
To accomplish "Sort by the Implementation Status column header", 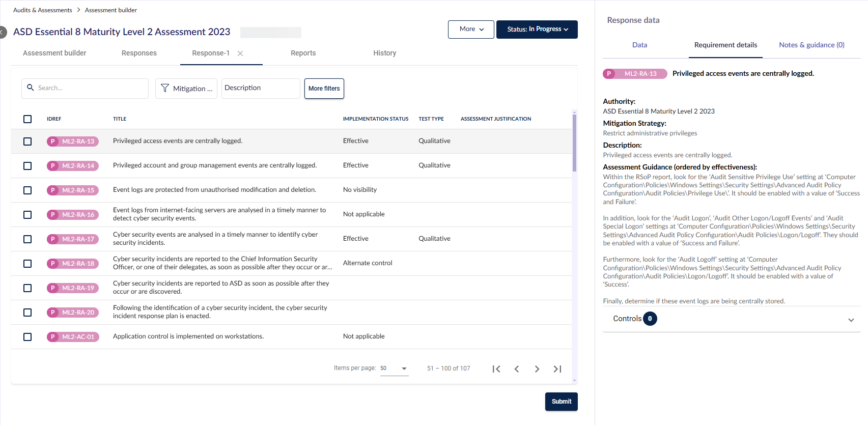I will tap(376, 119).
